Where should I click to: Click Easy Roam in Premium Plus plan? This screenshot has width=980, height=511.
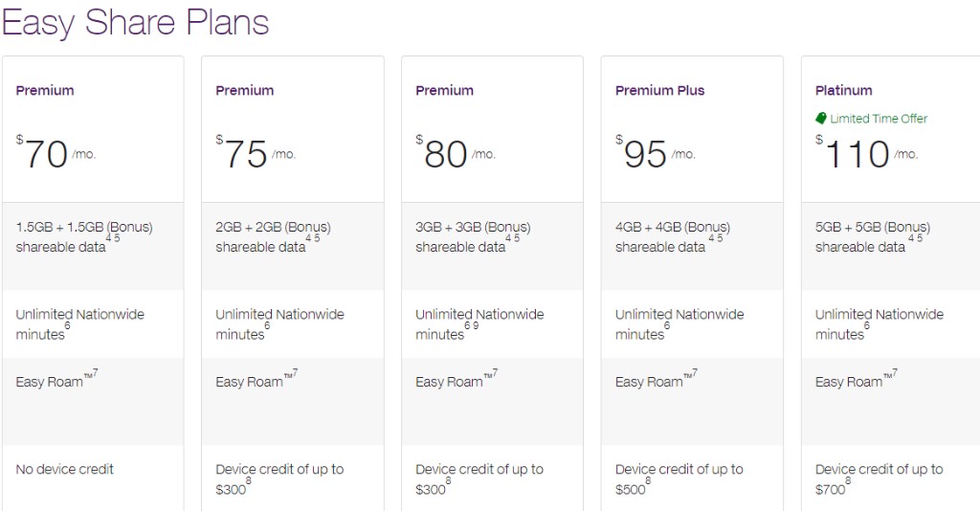coord(649,382)
